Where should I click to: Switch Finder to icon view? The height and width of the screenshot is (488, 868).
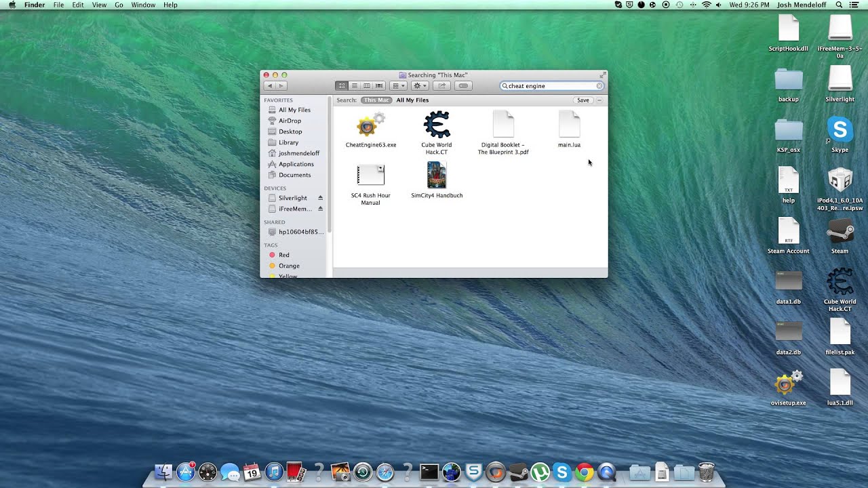[x=342, y=86]
